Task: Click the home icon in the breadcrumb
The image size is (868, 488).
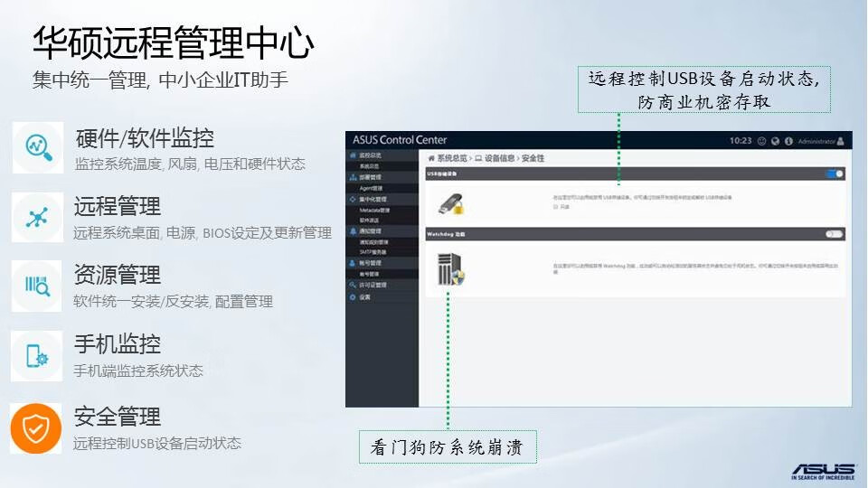Action: [x=431, y=158]
